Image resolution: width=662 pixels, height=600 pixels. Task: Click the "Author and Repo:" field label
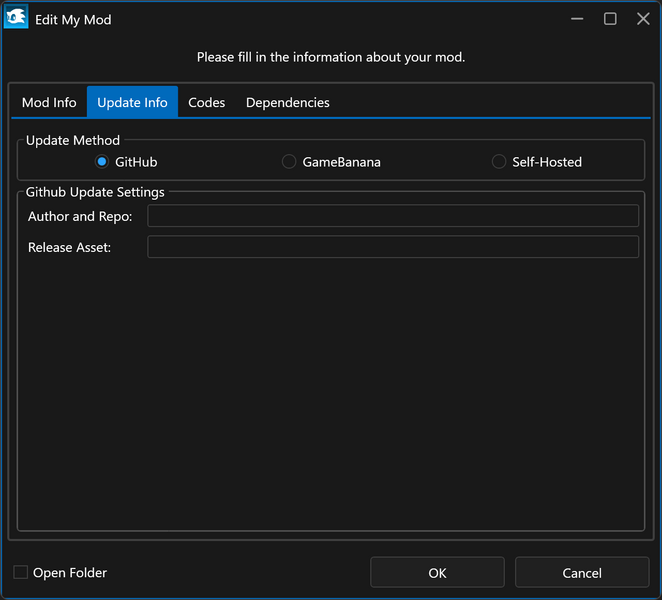coord(80,217)
